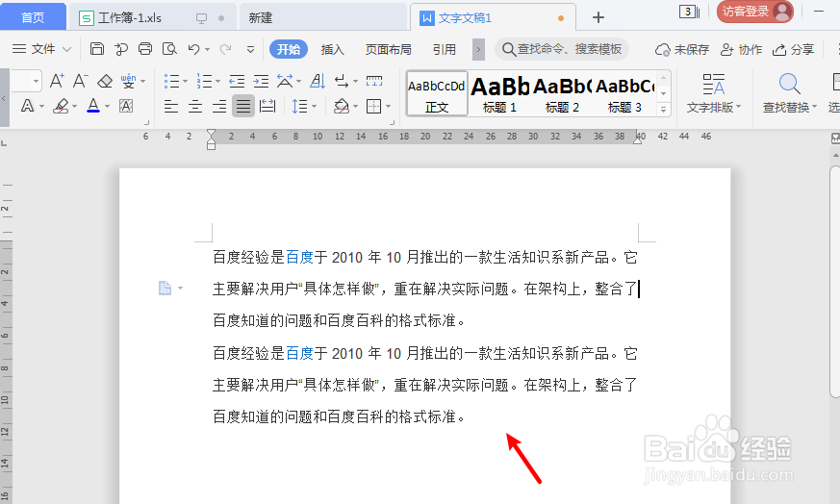Image resolution: width=840 pixels, height=504 pixels.
Task: Click the Redo arrow icon
Action: [x=225, y=49]
